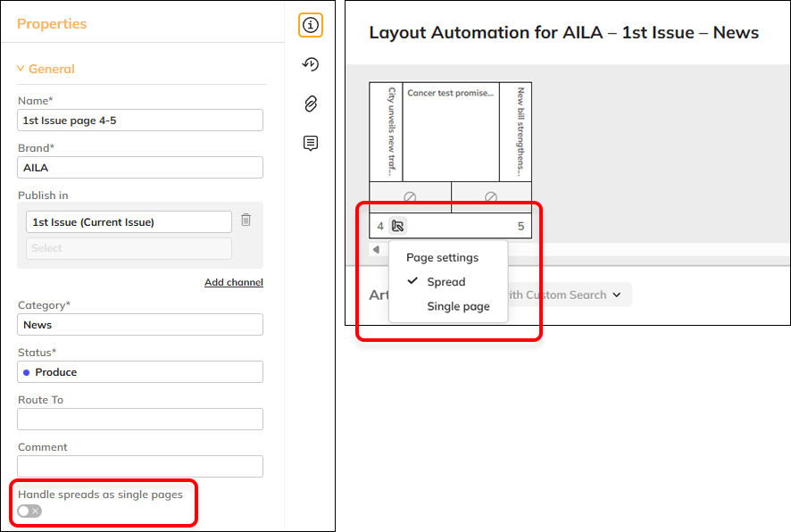This screenshot has width=791, height=532.
Task: Click the page settings icon beside page 4
Action: (x=398, y=226)
